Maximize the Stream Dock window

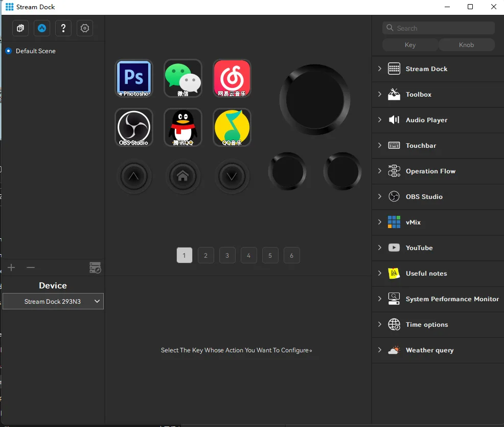(x=470, y=7)
